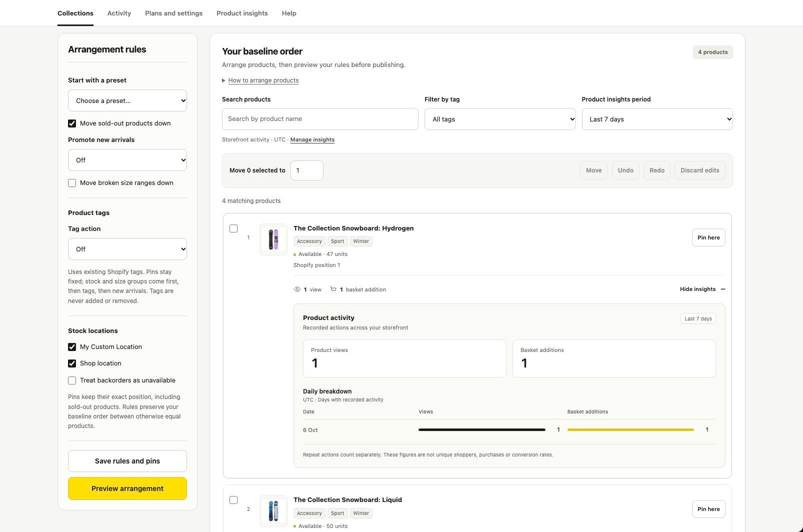The width and height of the screenshot is (803, 532).
Task: Enable Move broken size ranges down
Action: pos(72,183)
